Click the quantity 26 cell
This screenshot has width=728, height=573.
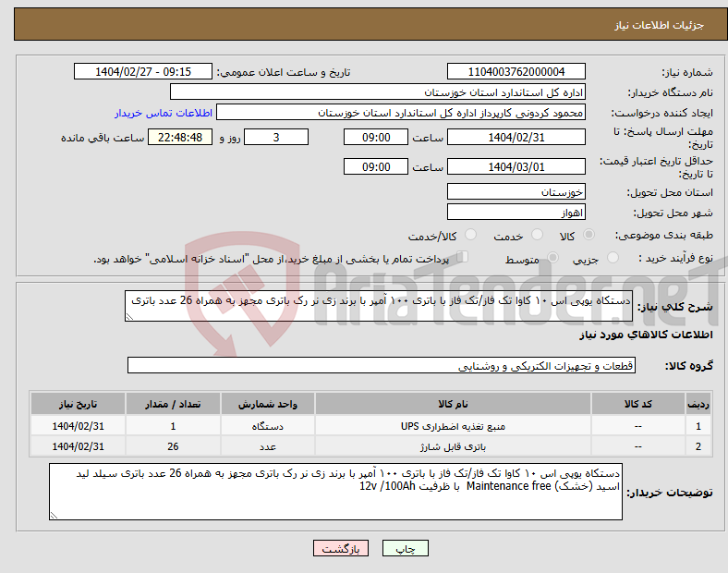[x=173, y=446]
